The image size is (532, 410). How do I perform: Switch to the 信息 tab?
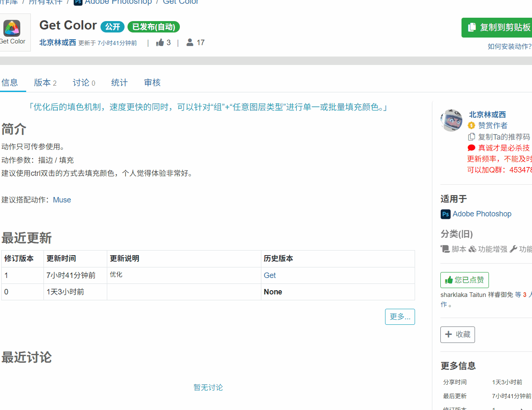pos(10,83)
